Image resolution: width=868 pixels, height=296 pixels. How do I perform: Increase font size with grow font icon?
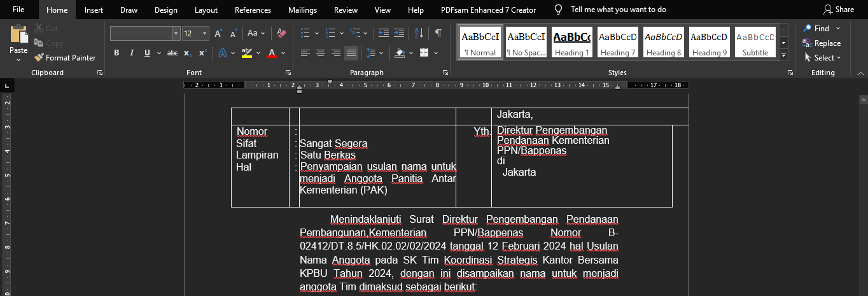pyautogui.click(x=218, y=33)
